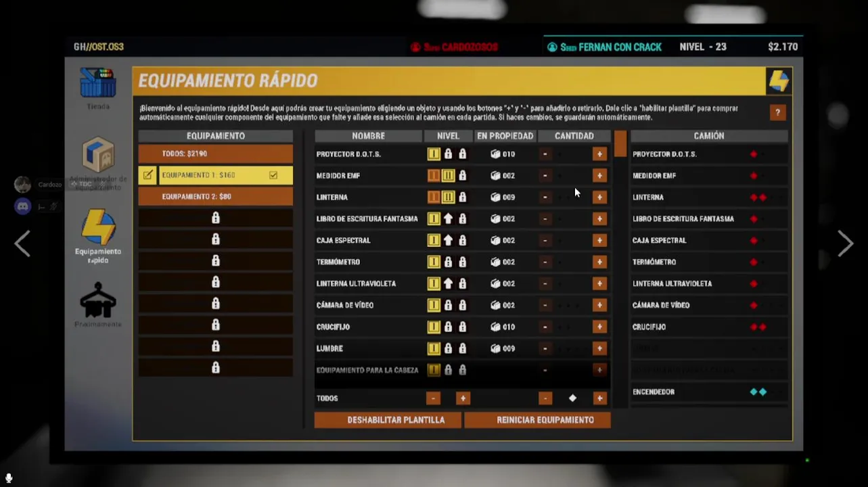Click the $2.170 money balance
Screen dimensions: 868x487
tap(783, 47)
